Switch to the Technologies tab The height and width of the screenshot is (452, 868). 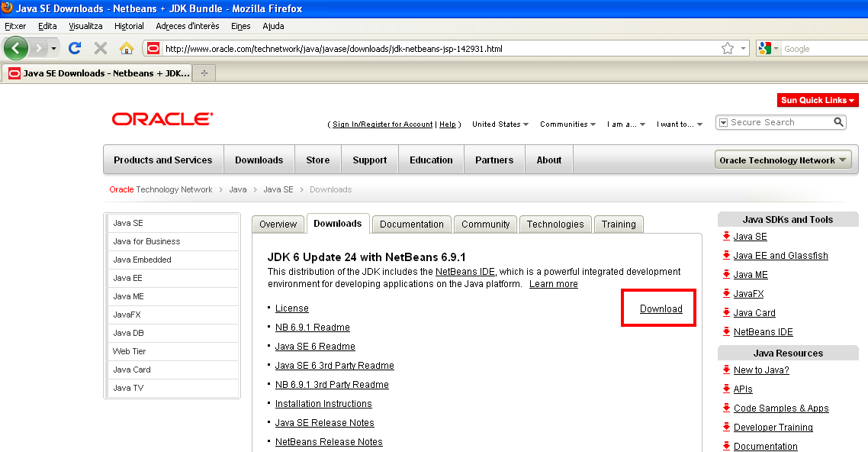[x=555, y=224]
